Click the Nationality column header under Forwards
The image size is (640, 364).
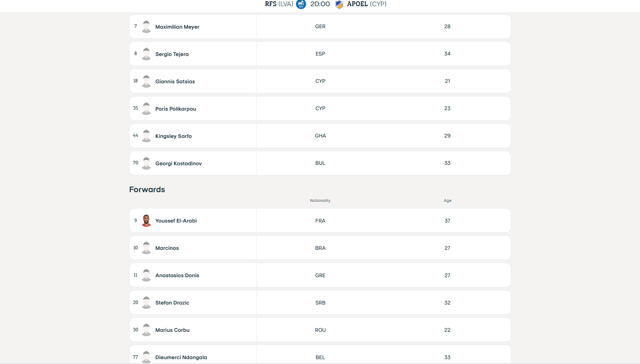(x=320, y=201)
